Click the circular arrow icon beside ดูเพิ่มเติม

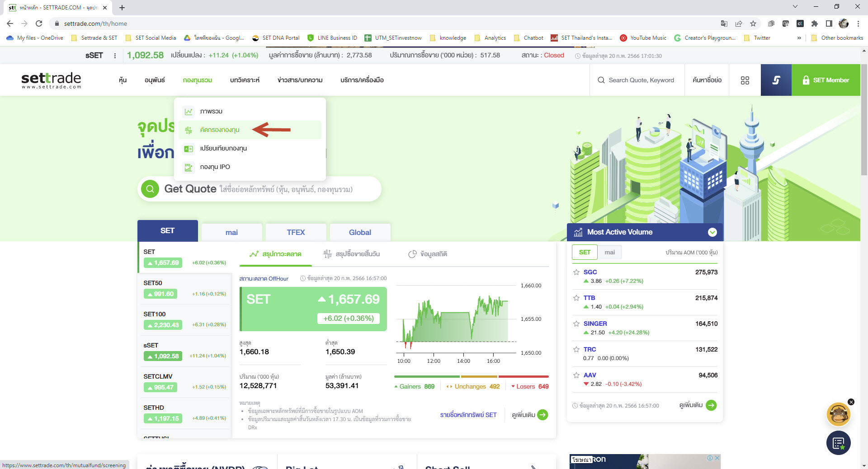pyautogui.click(x=711, y=405)
